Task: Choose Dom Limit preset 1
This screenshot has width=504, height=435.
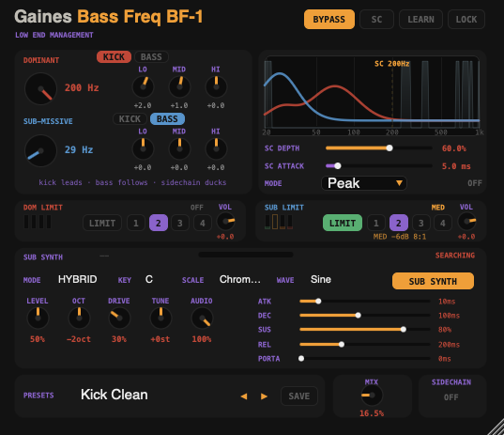Action: click(x=136, y=223)
